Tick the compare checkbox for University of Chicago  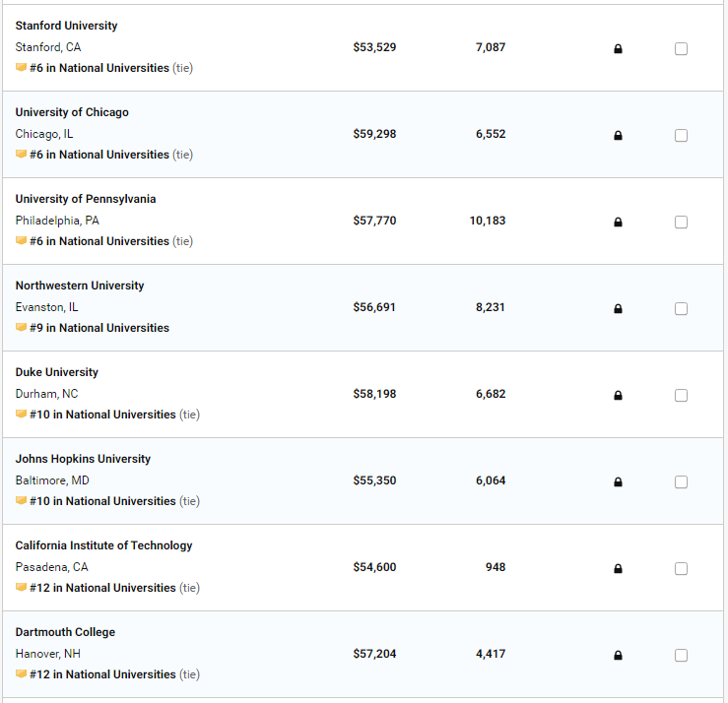point(681,136)
